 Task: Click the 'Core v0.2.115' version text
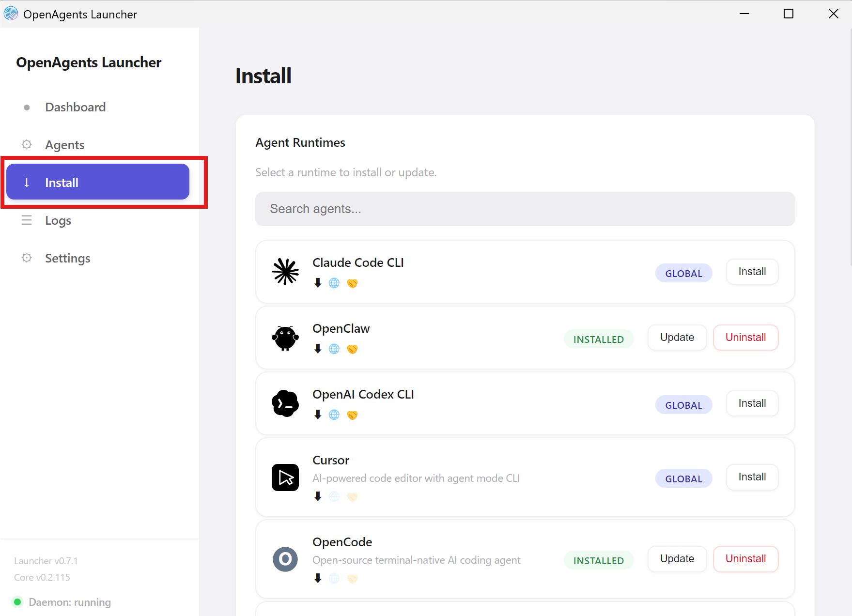[x=42, y=577]
